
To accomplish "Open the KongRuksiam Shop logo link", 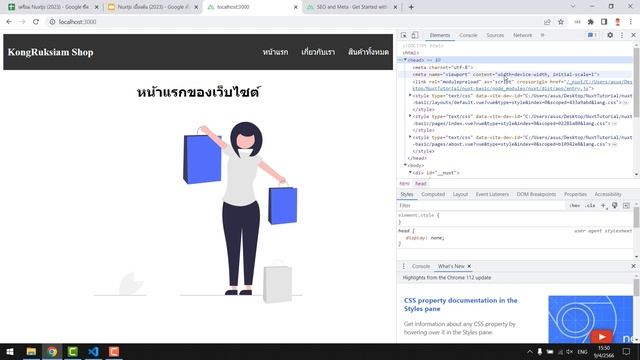I will tap(51, 52).
